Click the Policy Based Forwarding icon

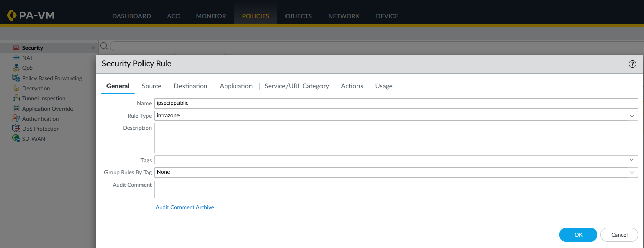point(16,78)
